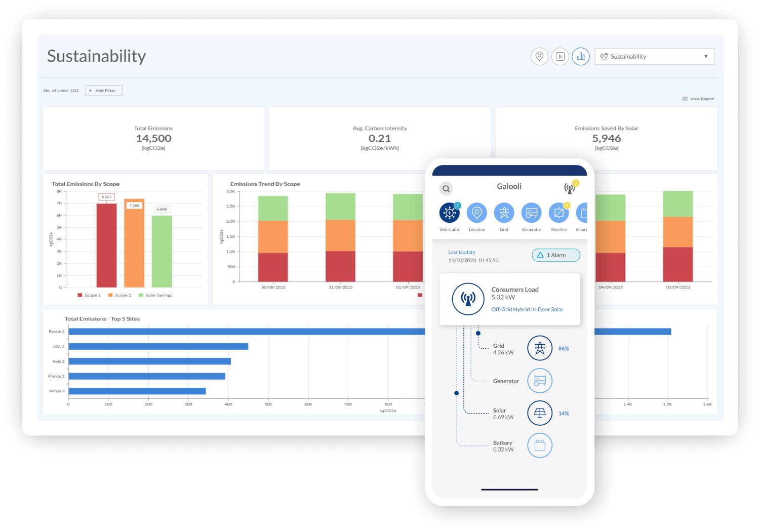Switch to the Location tab
Viewport: 760px width, 532px height.
[476, 213]
